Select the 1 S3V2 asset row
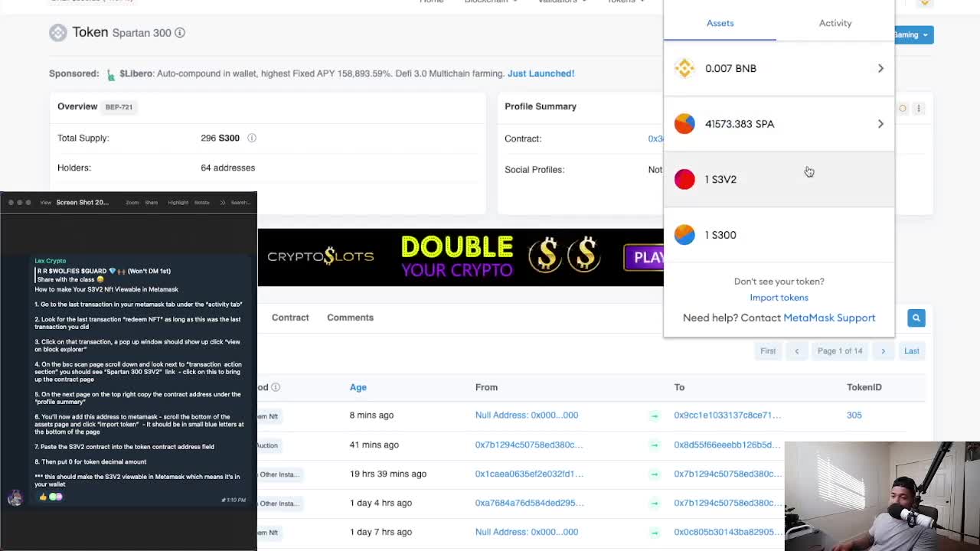 coord(779,179)
